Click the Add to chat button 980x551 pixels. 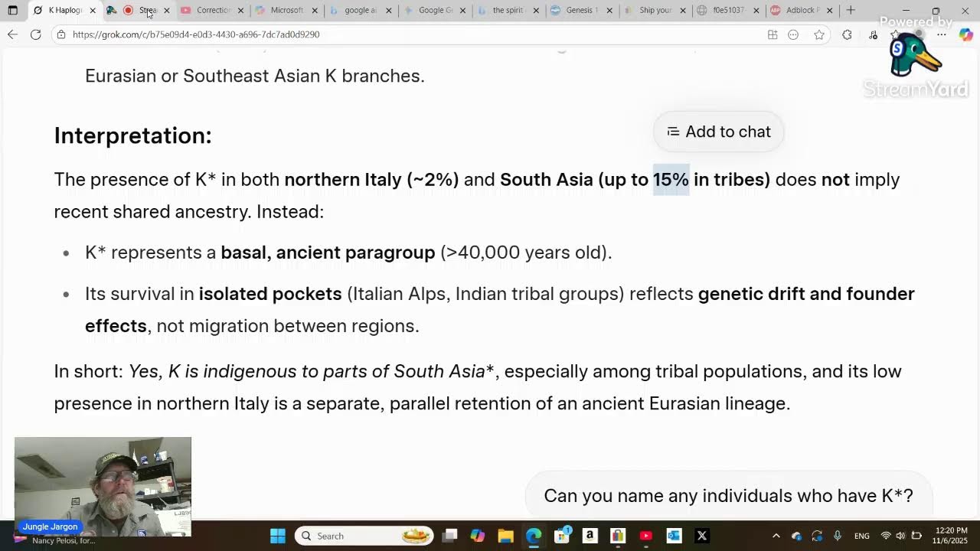[718, 132]
